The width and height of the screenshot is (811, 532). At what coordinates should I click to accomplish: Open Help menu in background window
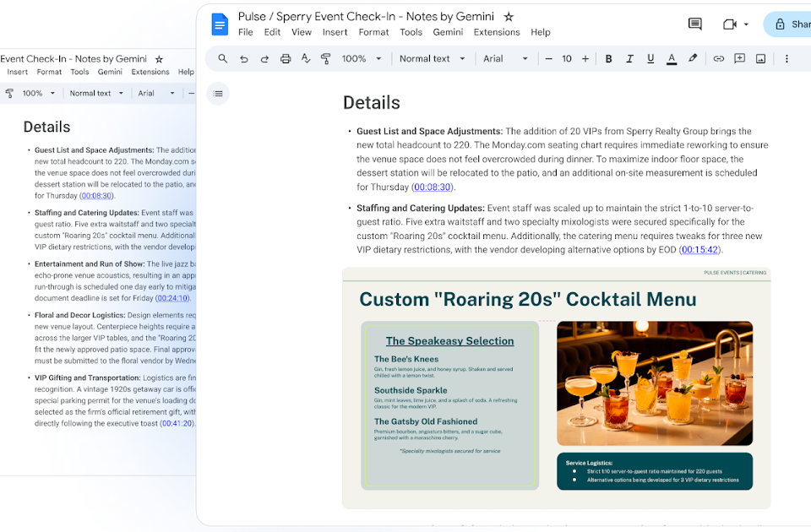(186, 72)
